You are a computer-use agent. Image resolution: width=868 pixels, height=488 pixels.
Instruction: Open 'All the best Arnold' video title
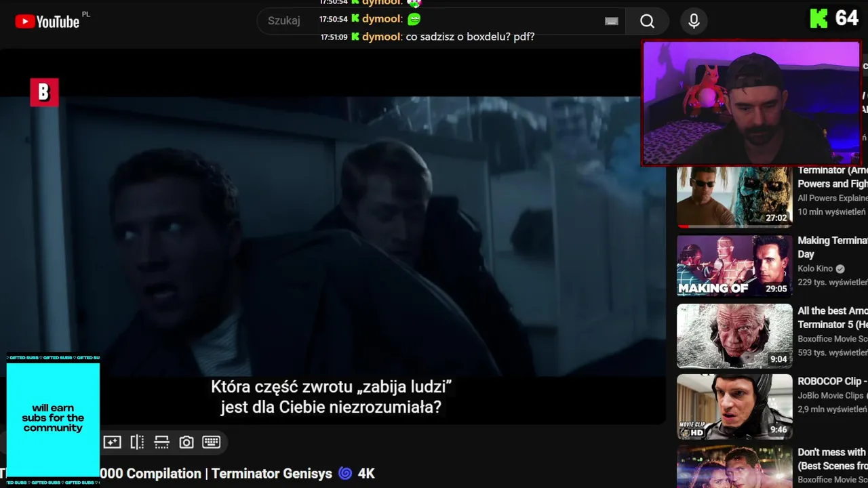833,317
